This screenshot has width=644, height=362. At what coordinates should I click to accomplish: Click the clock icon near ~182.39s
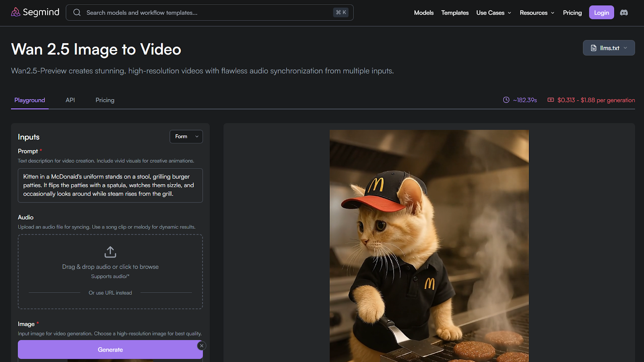click(x=506, y=100)
